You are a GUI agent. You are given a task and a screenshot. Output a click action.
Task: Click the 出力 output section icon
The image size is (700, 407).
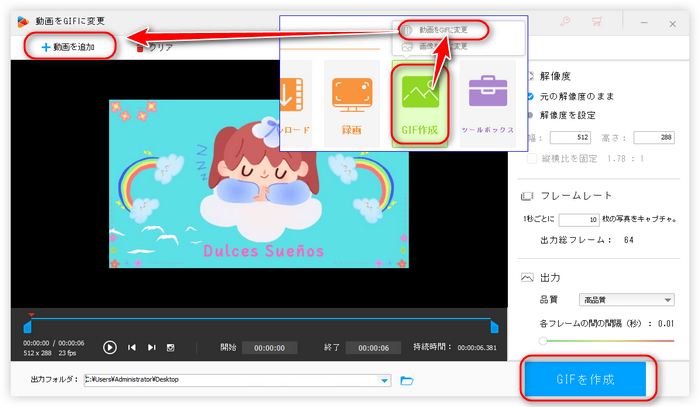527,278
